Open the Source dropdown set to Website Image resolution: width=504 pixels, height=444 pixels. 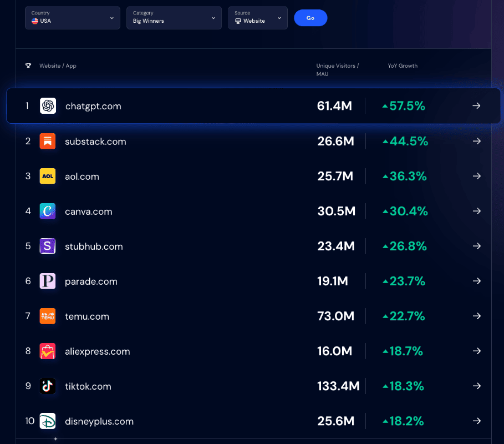(257, 18)
